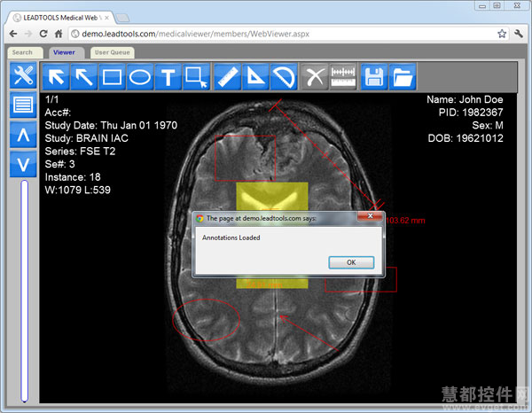The height and width of the screenshot is (413, 532).
Task: Click the Series: FSE T2 text
Action: tap(80, 152)
